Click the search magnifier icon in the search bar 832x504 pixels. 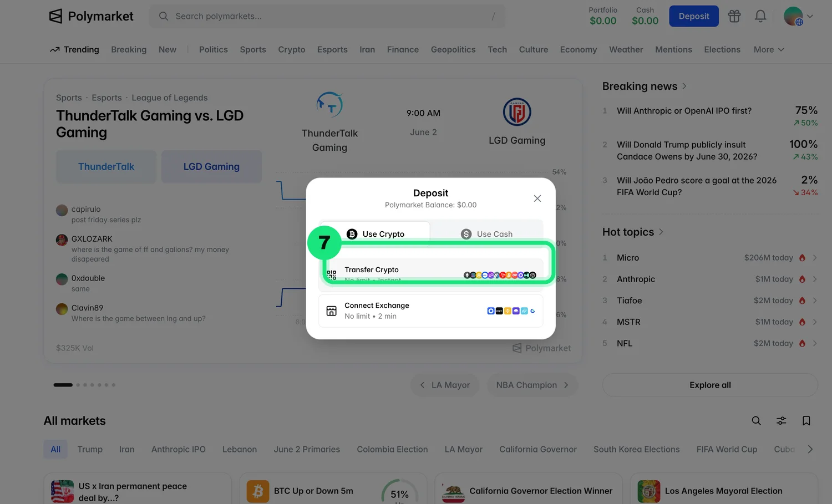click(164, 16)
